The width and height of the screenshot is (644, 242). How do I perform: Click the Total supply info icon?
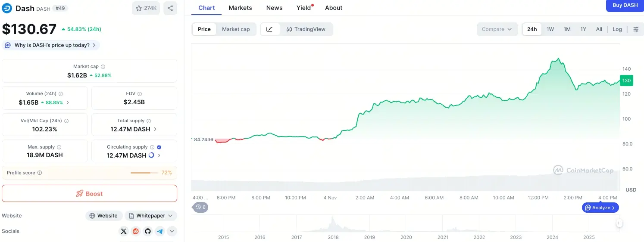coord(149,121)
